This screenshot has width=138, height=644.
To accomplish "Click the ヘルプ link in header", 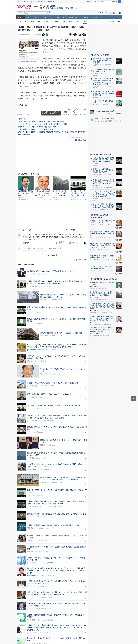I will 94,2.
